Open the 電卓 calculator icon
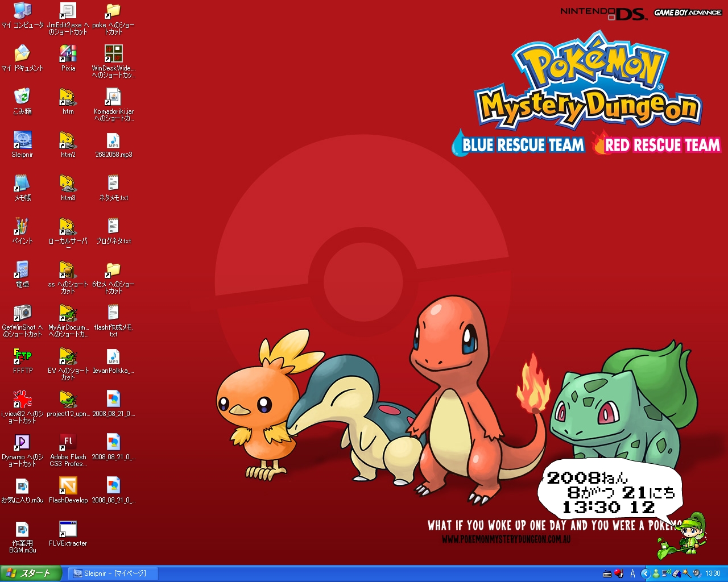This screenshot has height=582, width=728. point(22,270)
